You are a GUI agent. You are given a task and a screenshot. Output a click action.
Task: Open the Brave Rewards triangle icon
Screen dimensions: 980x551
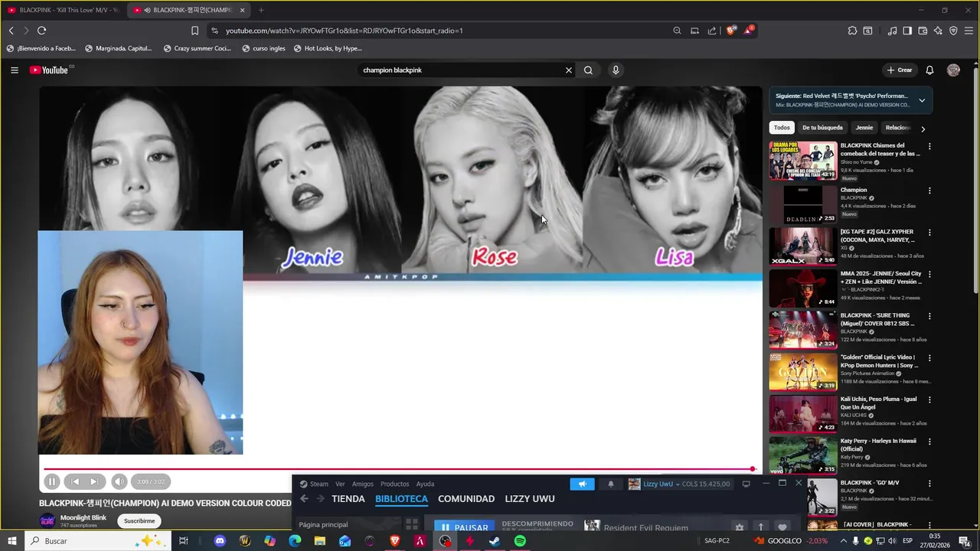pyautogui.click(x=749, y=31)
